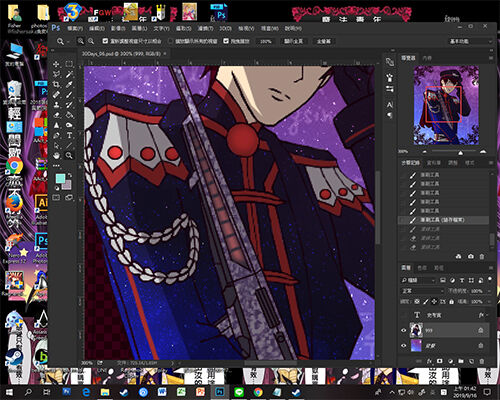Select the Pen tool
The height and width of the screenshot is (400, 500).
(56, 136)
